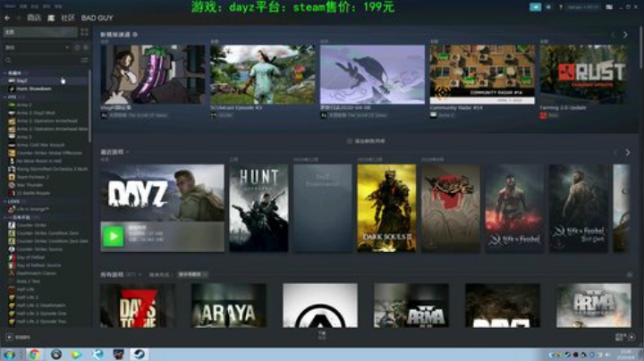Screen dimensions: 644x361
Task: Open advanced filter options icon
Action: 84,60
